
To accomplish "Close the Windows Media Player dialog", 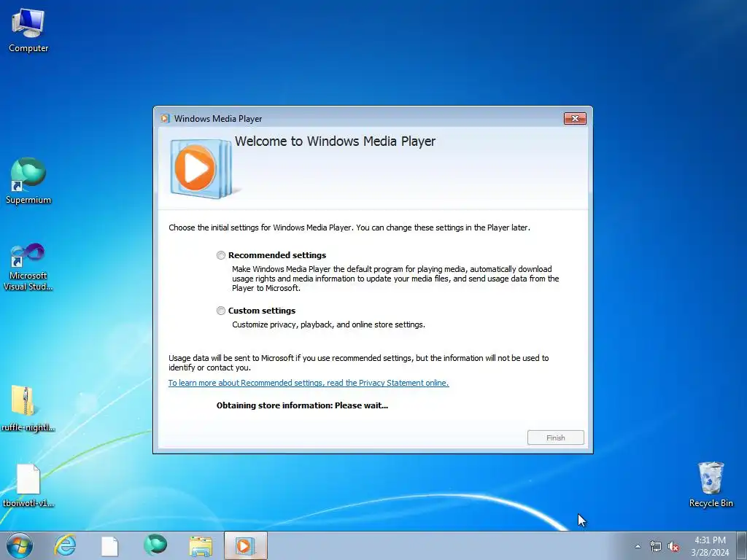I will (575, 119).
